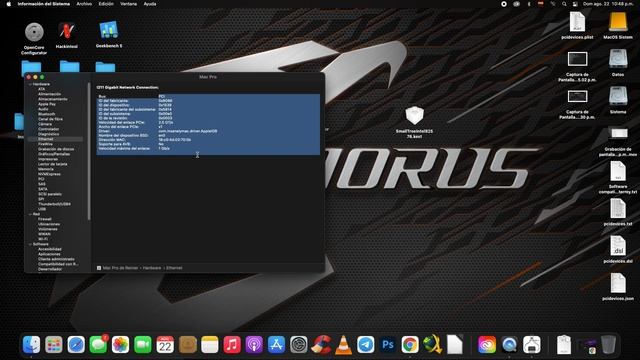Open Messages in the Dock
This screenshot has width=640, height=360.
click(x=98, y=345)
